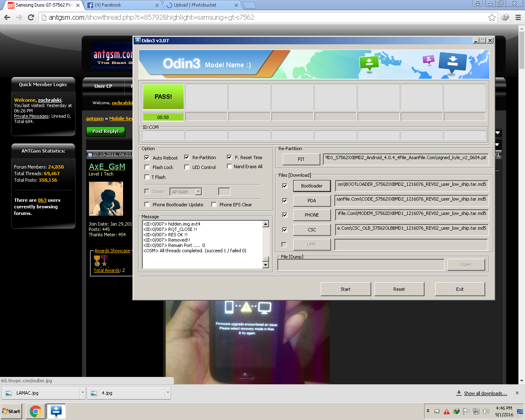Viewport: 525px width, 420px height.
Task: Reload the page with the refresh icon
Action: coord(31,17)
